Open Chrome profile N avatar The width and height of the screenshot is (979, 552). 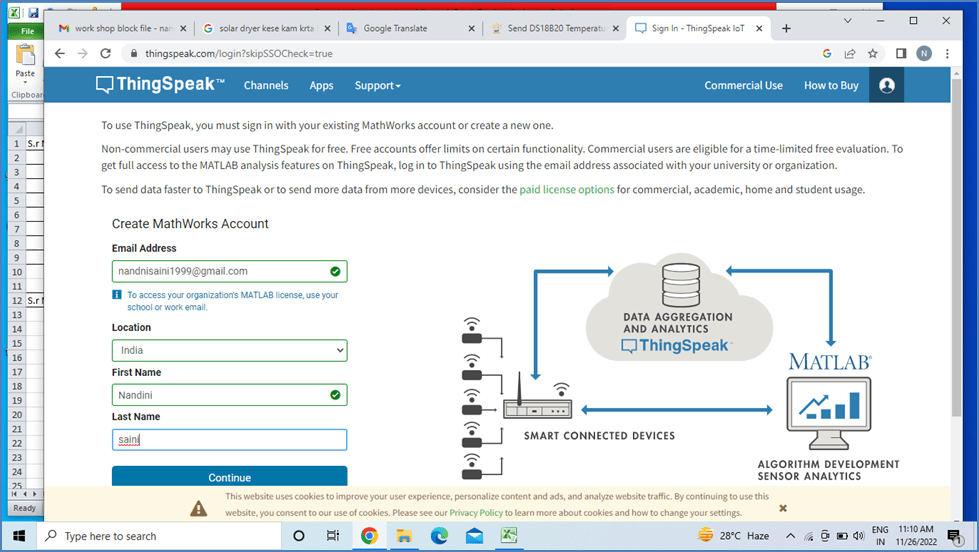point(924,54)
